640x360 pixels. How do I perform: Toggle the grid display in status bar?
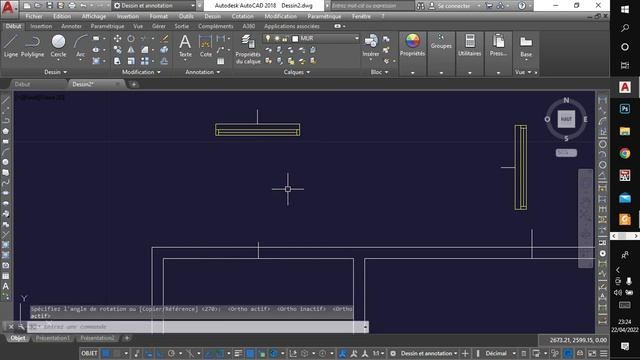[x=106, y=353]
